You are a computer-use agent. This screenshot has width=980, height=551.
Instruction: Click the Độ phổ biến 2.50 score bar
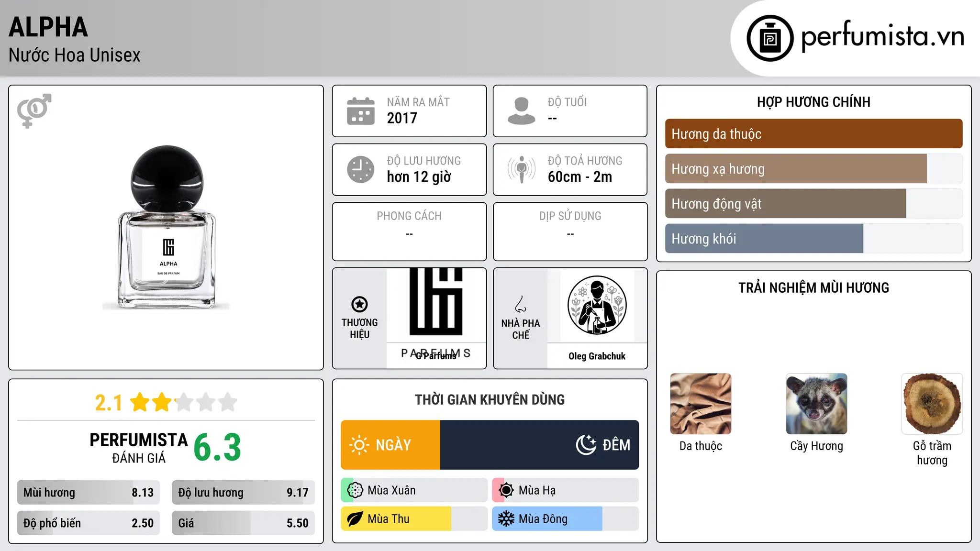89,523
